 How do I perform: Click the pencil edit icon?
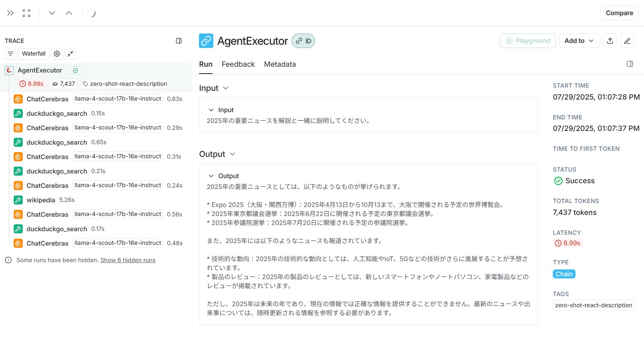tap(627, 41)
